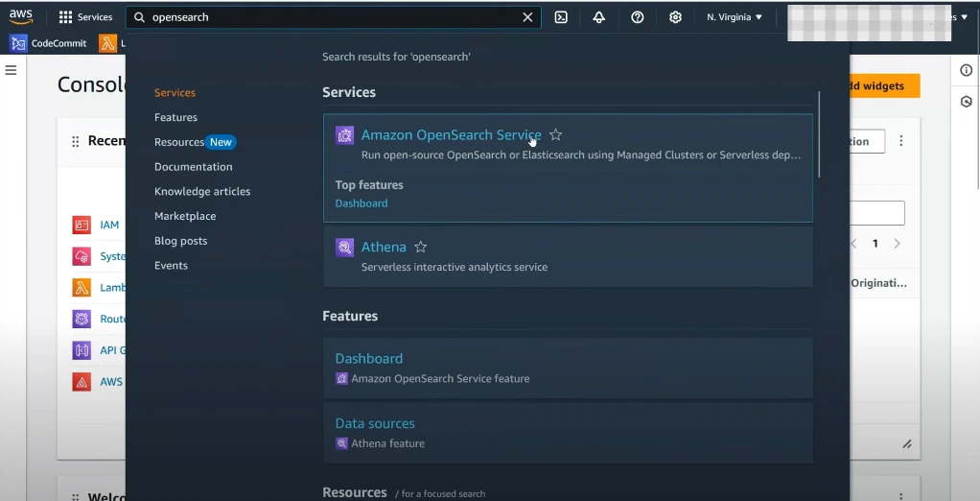Open the hexagon side panel icon

click(967, 102)
